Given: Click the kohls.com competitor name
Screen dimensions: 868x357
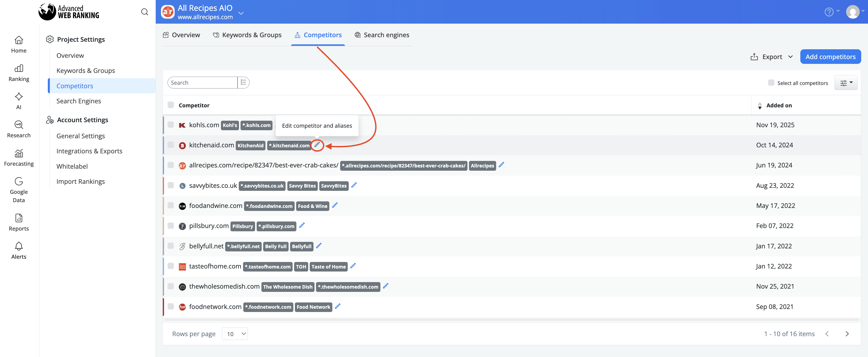Looking at the screenshot, I should pyautogui.click(x=204, y=125).
